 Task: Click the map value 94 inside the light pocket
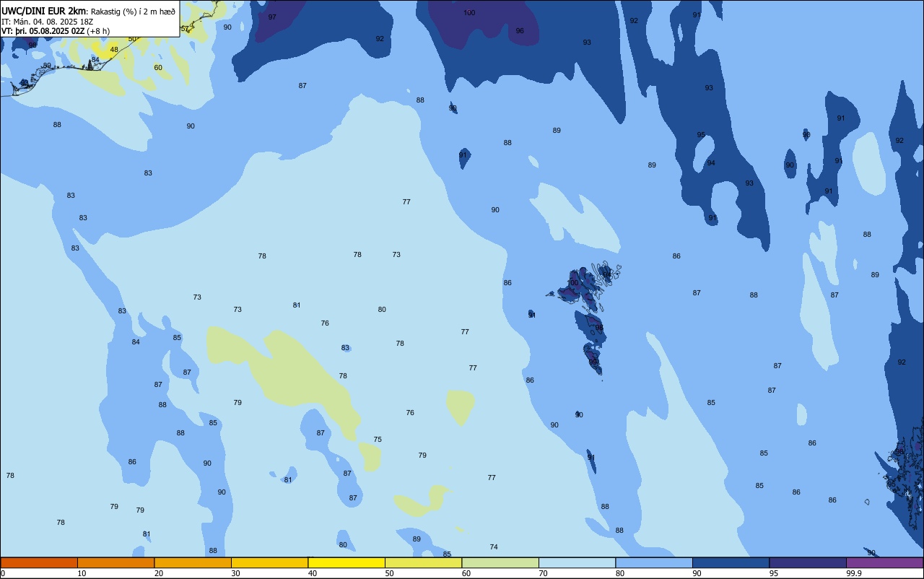(x=711, y=163)
